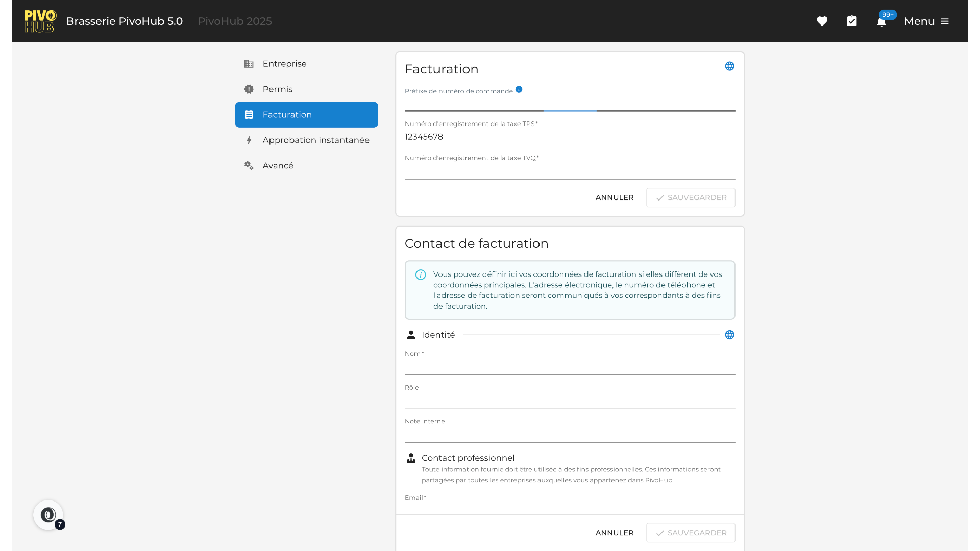This screenshot has width=980, height=551.
Task: Click info icon next to order prefix label
Action: pyautogui.click(x=519, y=90)
